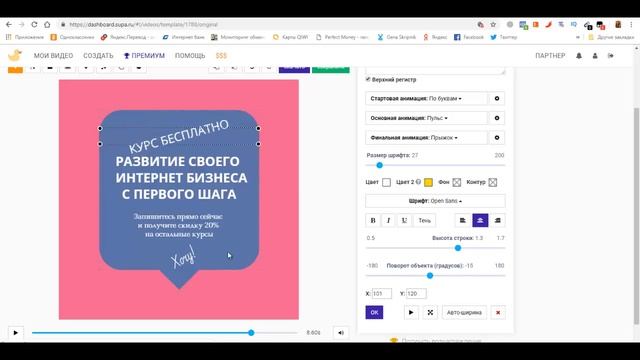The height and width of the screenshot is (360, 640).
Task: Open the Шрифт Open Sans dropdown
Action: pos(435,201)
